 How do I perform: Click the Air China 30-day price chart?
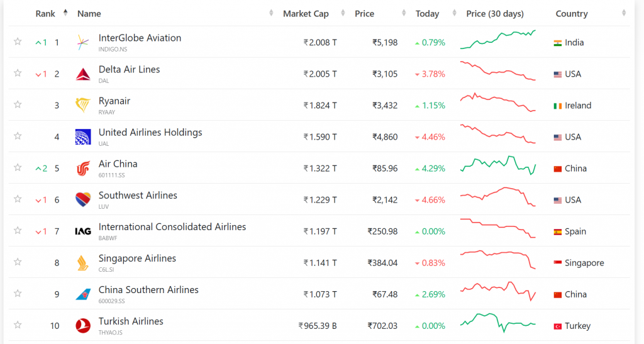pos(498,166)
